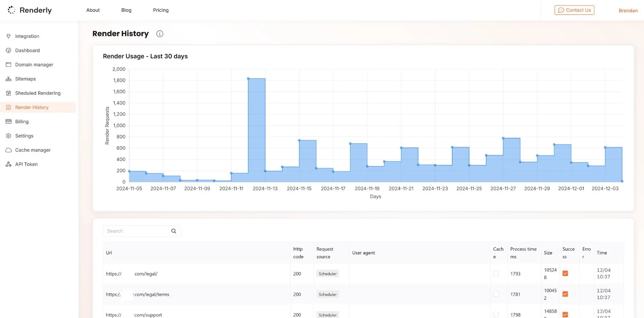Open the Pricing menu item
The image size is (644, 318).
(161, 10)
